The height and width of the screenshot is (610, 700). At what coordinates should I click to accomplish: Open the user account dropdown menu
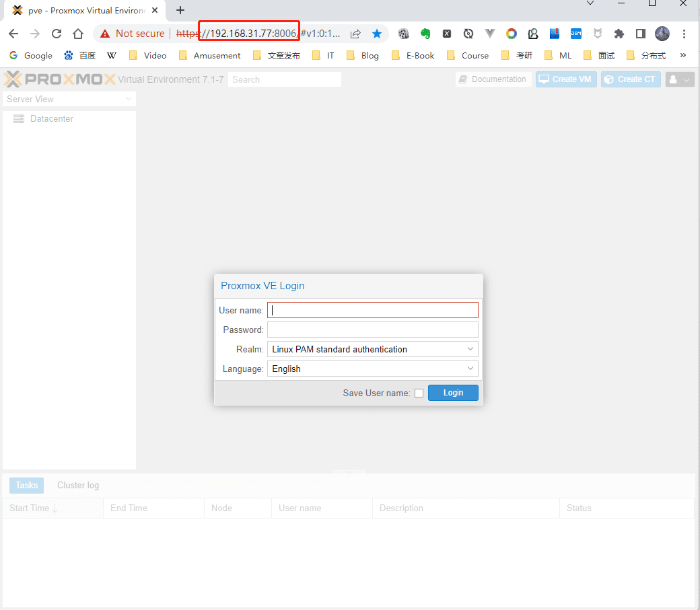pos(679,79)
